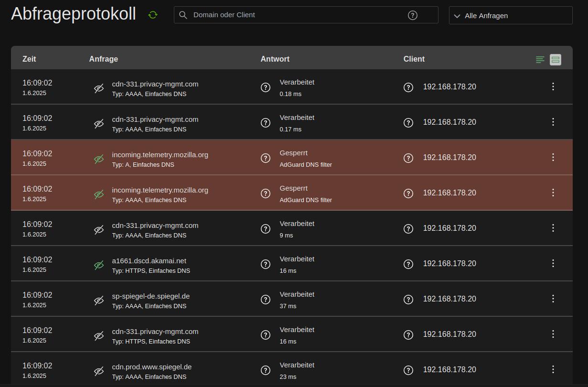The height and width of the screenshot is (387, 588).
Task: Click the eye icon in the 9 ms row
Action: click(x=99, y=230)
